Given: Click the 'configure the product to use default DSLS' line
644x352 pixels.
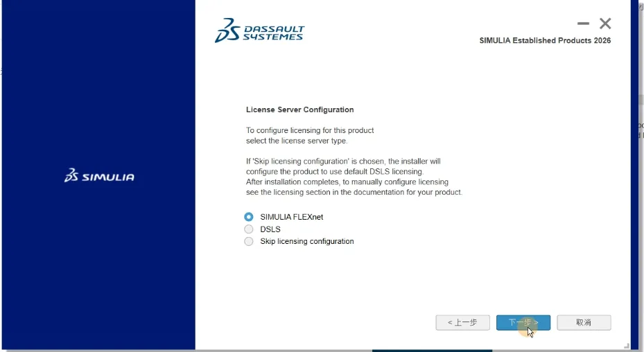Looking at the screenshot, I should 335,171.
